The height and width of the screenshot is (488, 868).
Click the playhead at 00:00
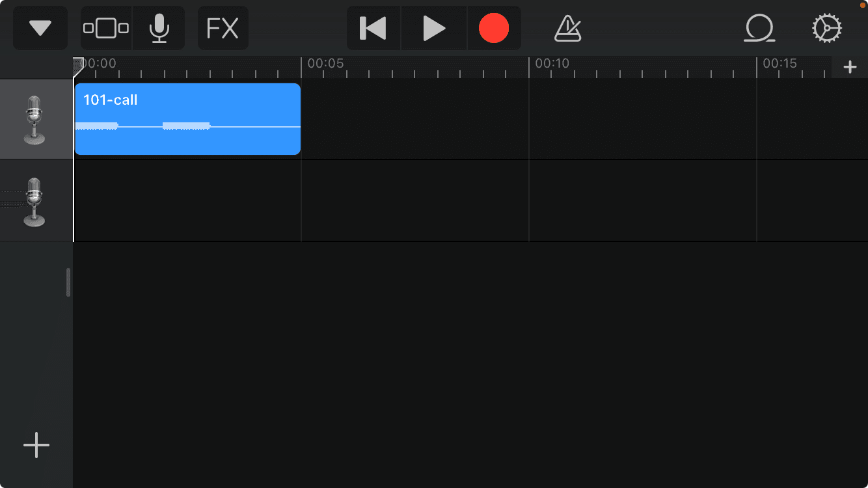tap(77, 64)
